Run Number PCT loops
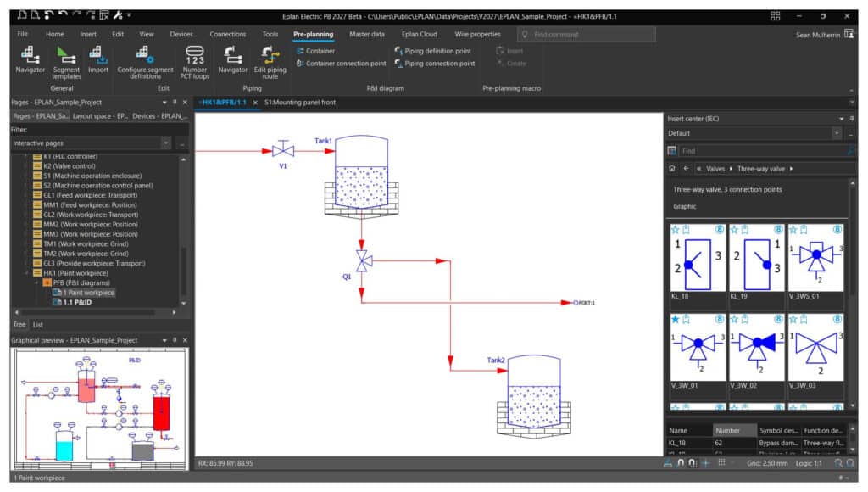The width and height of the screenshot is (868, 492). 195,62
